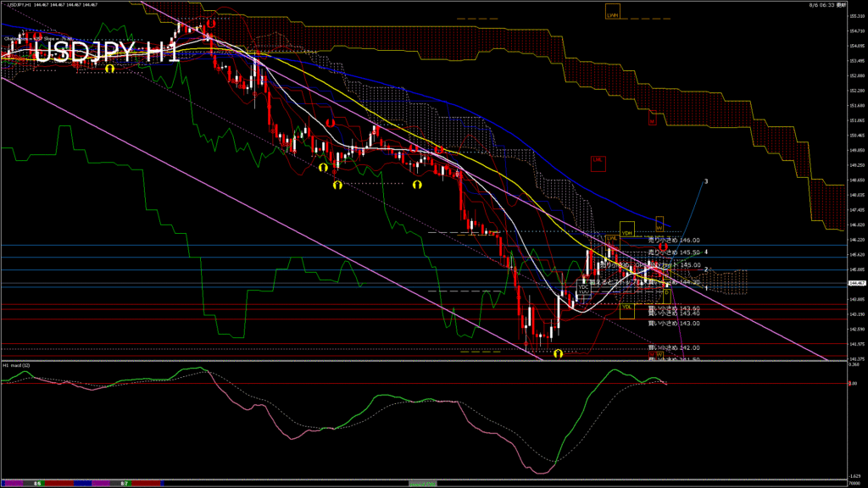
Task: Click the 買い小さめ 143.00 level label
Action: (674, 324)
